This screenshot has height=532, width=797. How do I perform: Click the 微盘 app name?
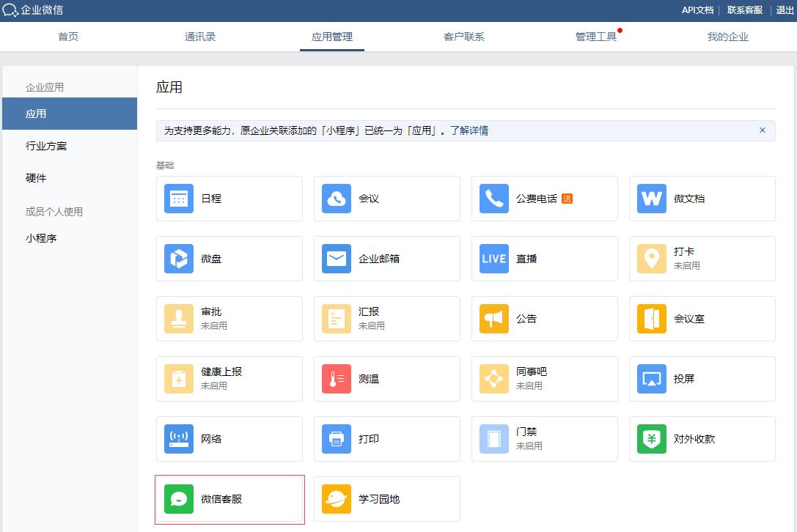point(211,259)
